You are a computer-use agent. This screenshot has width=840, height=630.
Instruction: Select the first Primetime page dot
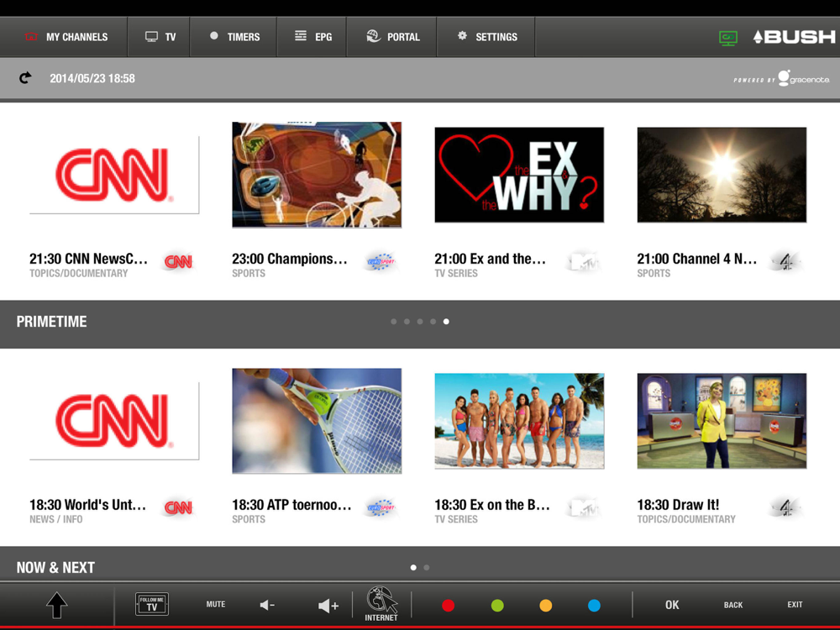[x=393, y=322]
